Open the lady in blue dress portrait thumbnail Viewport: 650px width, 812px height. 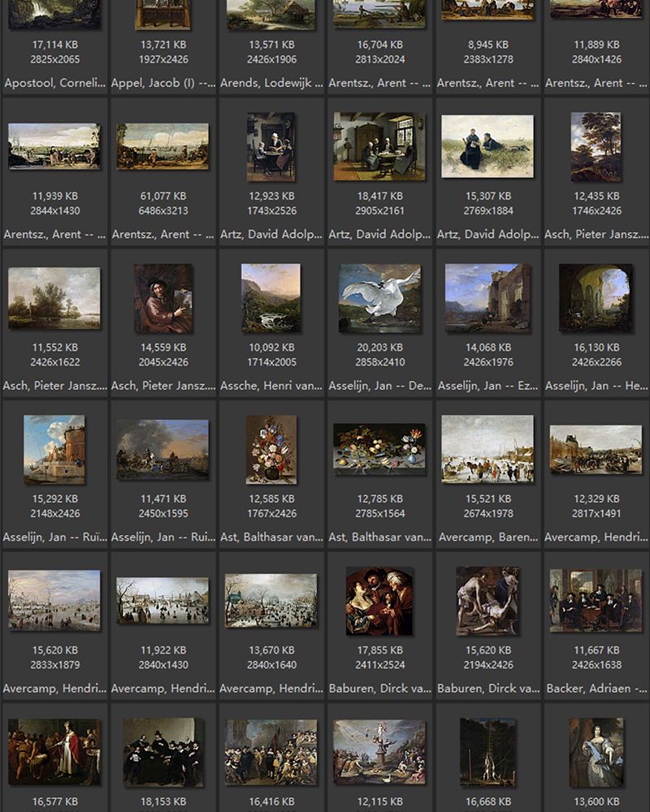click(x=596, y=753)
